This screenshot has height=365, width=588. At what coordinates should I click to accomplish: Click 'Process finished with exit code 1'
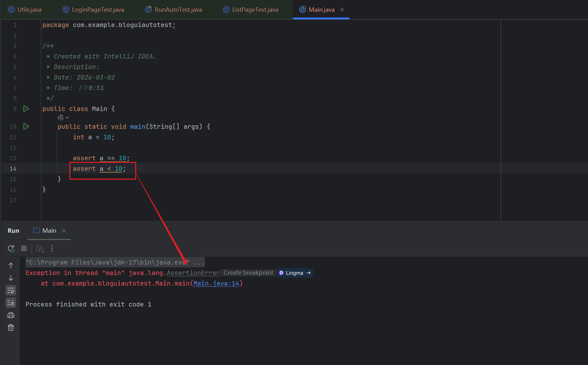click(88, 304)
